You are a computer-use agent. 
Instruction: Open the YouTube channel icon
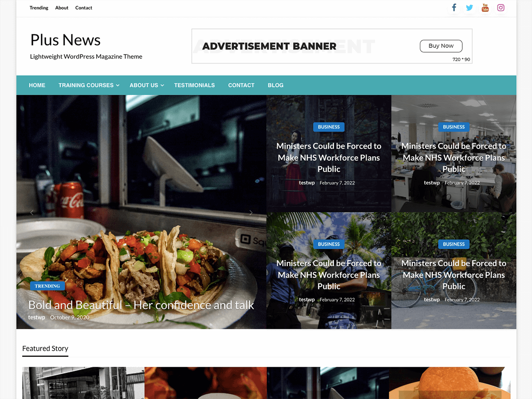pos(485,8)
